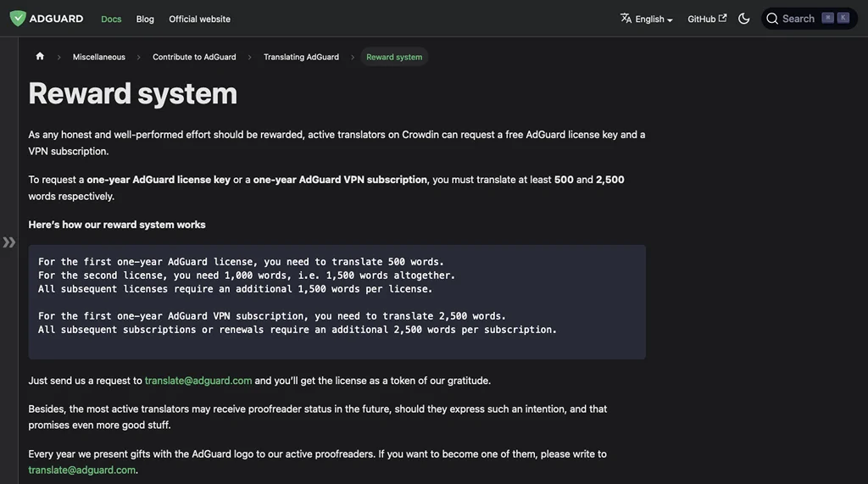Expand the English language dropdown
The height and width of the screenshot is (484, 868).
(x=654, y=19)
